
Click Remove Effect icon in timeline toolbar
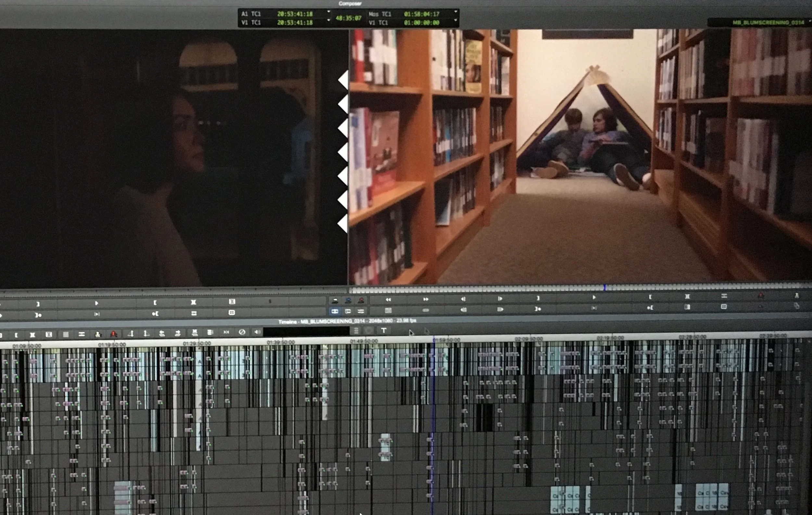pyautogui.click(x=242, y=332)
